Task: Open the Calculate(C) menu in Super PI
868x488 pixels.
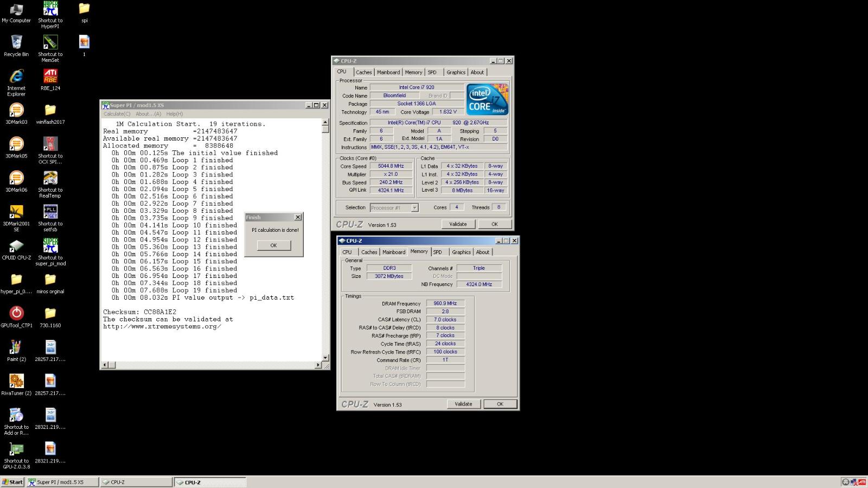Action: (117, 114)
